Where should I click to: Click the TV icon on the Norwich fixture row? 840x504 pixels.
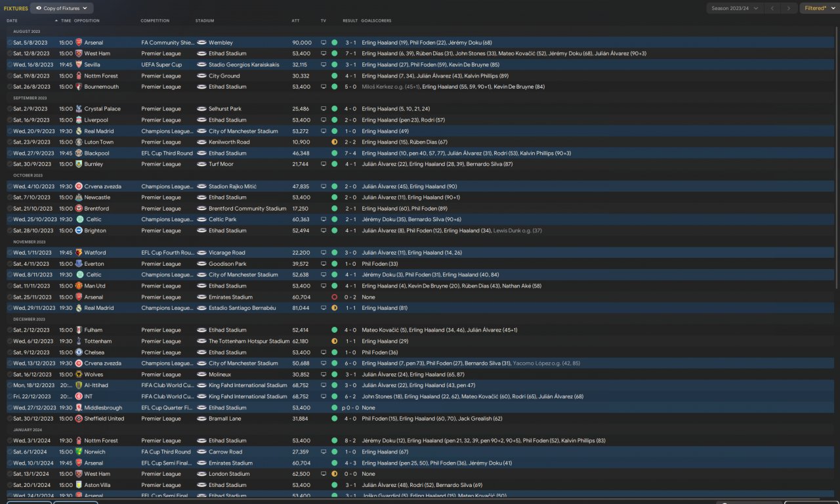point(323,451)
